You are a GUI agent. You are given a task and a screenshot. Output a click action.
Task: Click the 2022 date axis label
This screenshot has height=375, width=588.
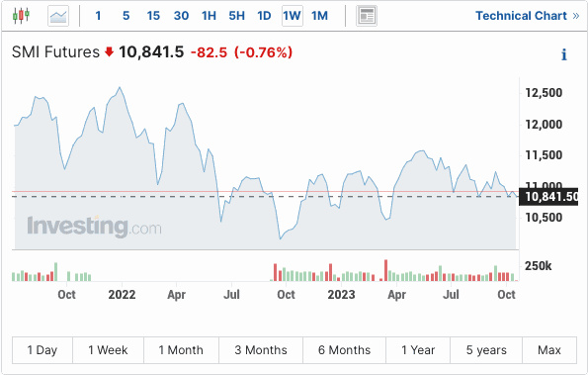(122, 295)
